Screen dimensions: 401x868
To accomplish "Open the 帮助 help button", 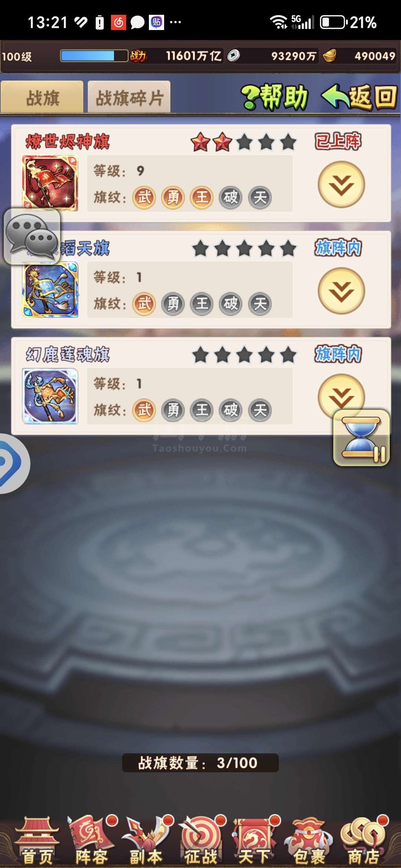I will coord(275,97).
